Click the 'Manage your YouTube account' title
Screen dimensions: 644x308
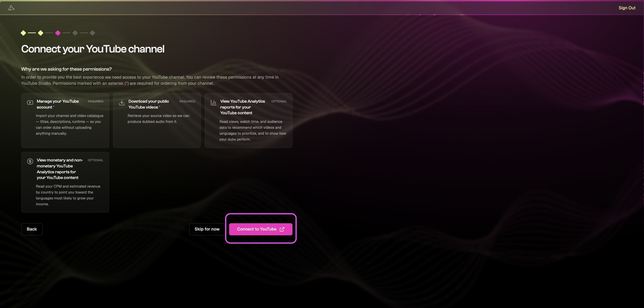pos(58,104)
